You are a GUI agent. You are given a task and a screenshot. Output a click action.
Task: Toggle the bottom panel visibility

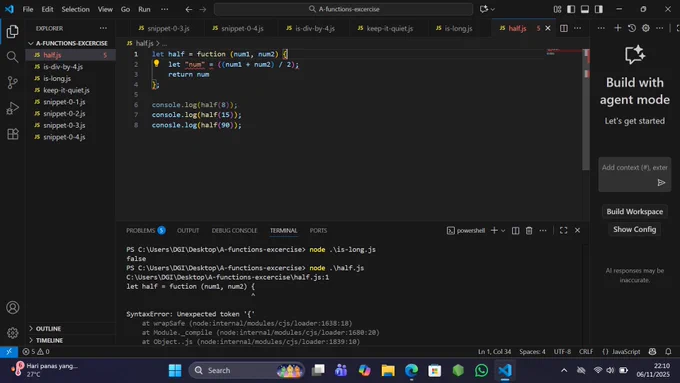(585, 9)
